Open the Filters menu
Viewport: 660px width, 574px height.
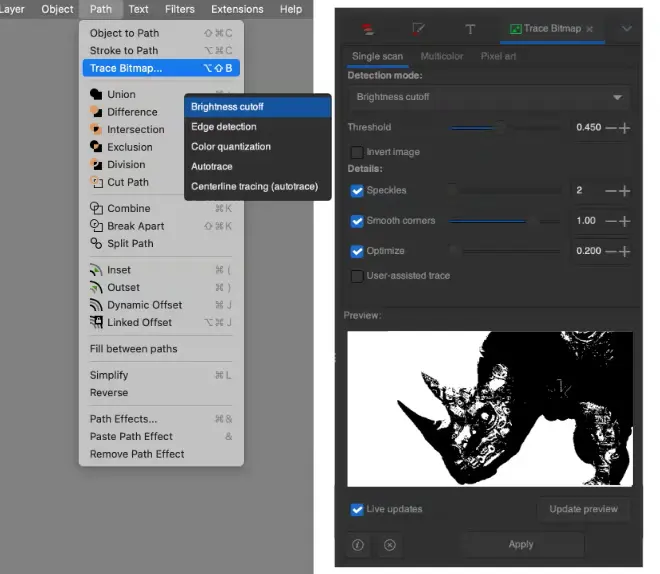point(180,9)
